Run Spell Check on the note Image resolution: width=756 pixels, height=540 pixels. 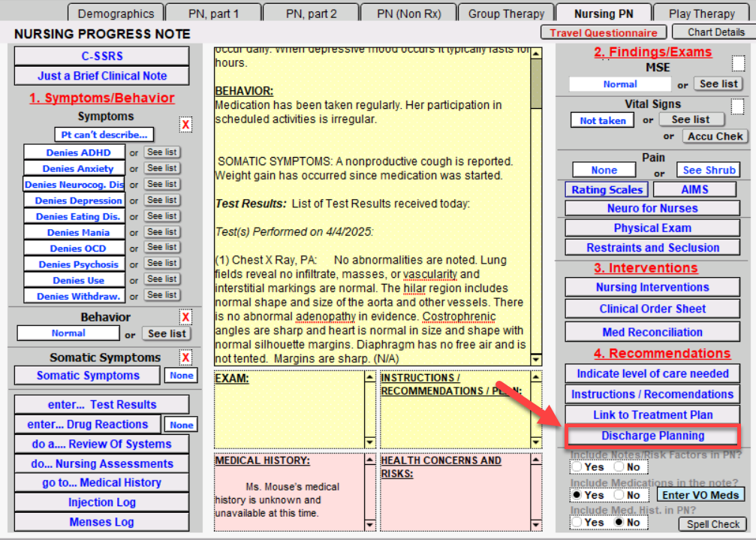713,524
